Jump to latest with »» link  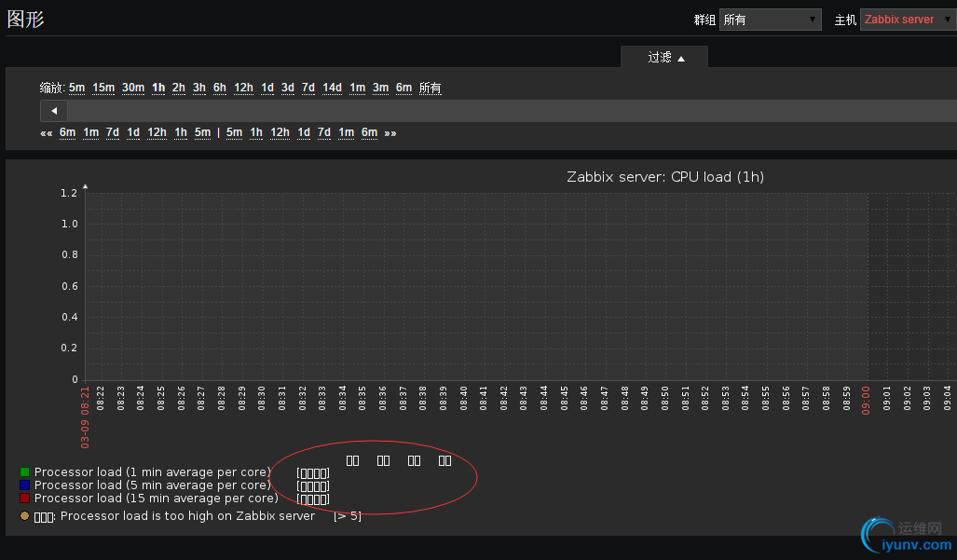(x=390, y=133)
